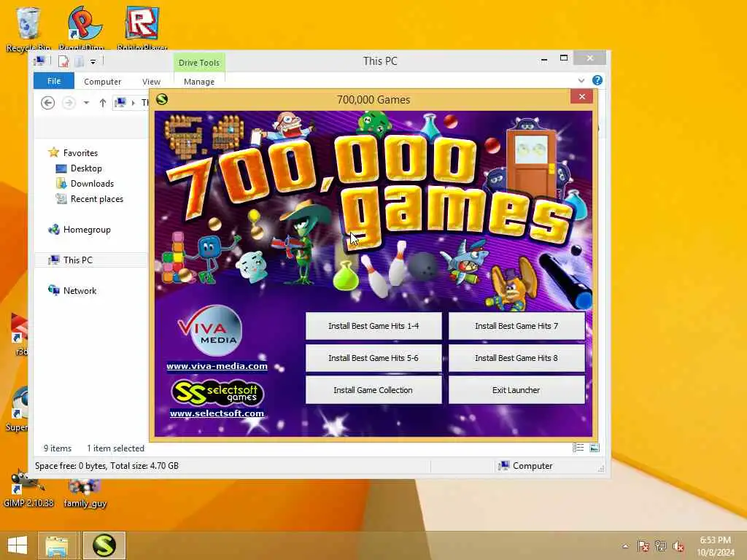This screenshot has height=560, width=747.
Task: Click 'Space free: 0 bytes' status text
Action: (71, 466)
